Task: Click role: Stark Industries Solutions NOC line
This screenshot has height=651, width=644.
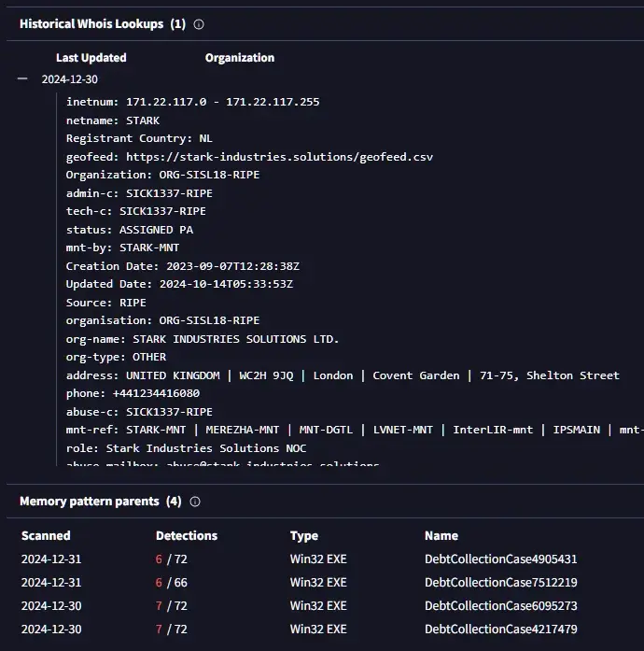Action: pyautogui.click(x=187, y=448)
